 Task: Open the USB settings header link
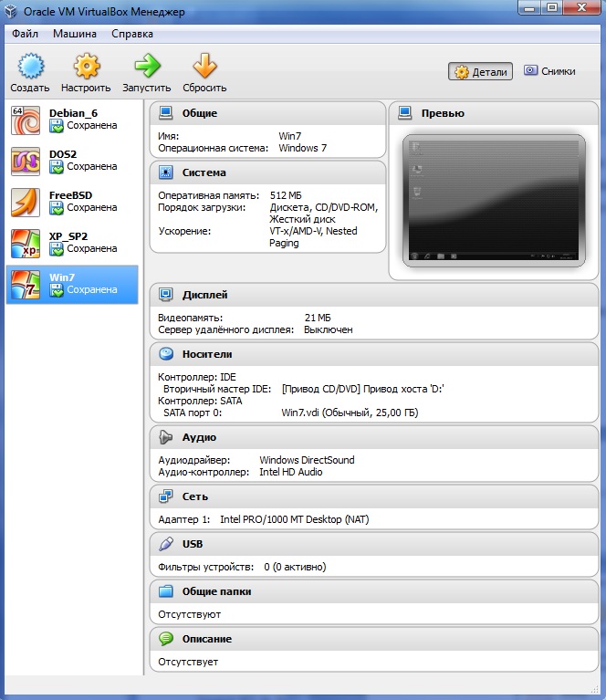(x=193, y=544)
